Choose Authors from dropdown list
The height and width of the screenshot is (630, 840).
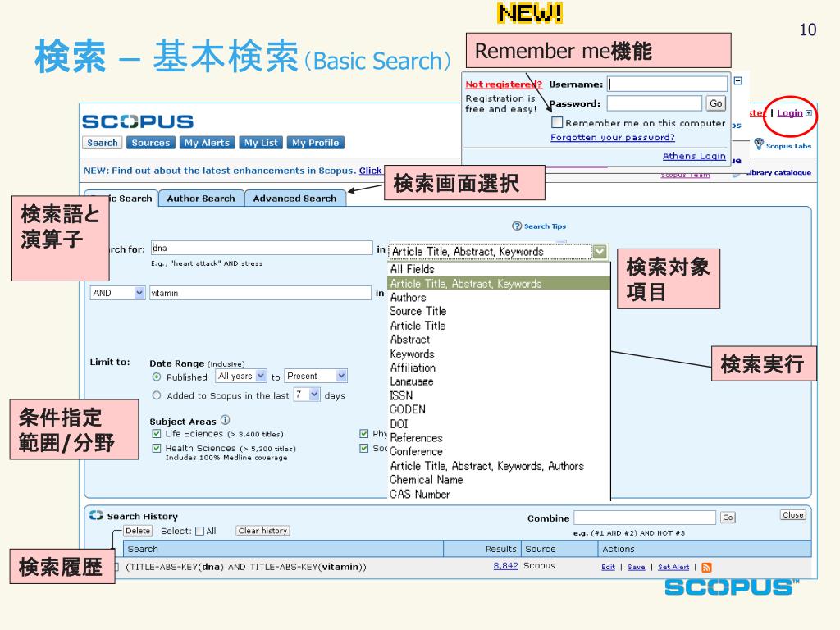coord(408,297)
